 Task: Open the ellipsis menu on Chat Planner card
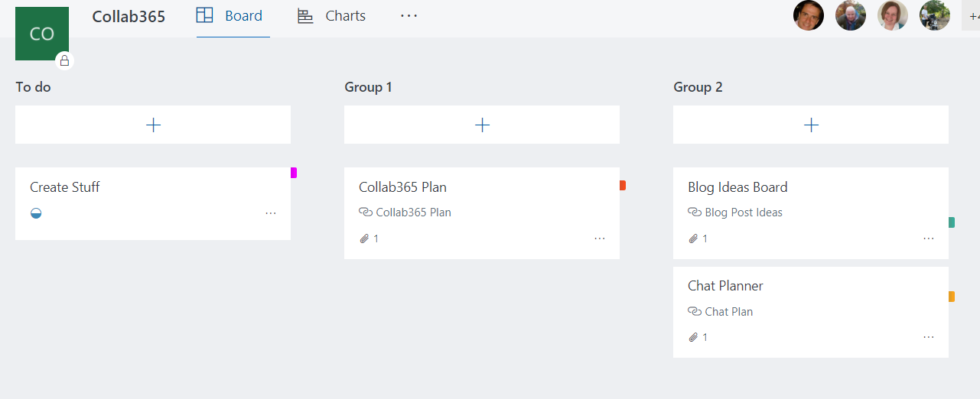[x=929, y=337]
